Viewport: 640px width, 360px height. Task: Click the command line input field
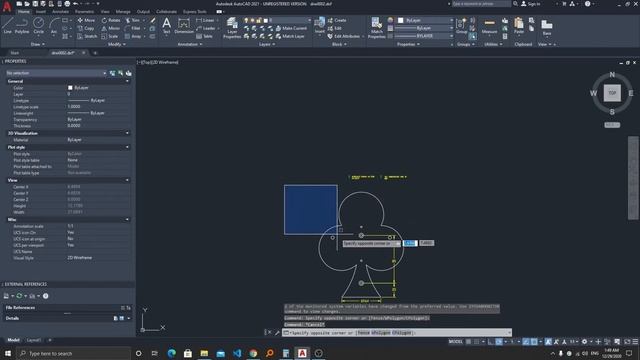click(x=397, y=333)
